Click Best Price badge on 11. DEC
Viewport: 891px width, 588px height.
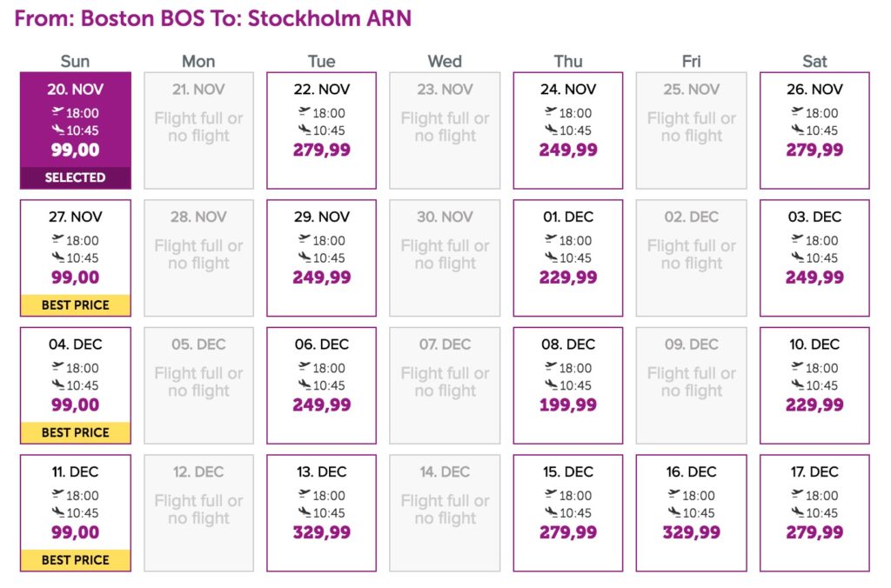click(76, 560)
